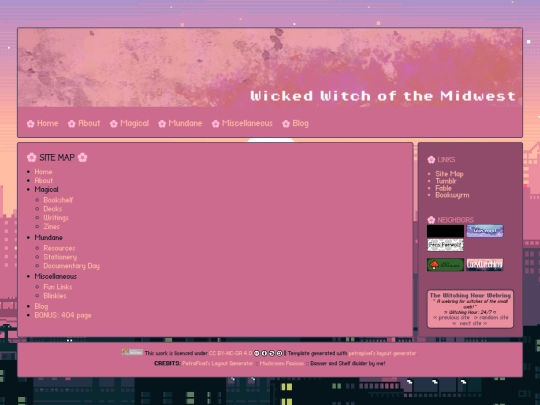Click the Creative Commons CC circle icon
This screenshot has width=540, height=405.
[257, 353]
